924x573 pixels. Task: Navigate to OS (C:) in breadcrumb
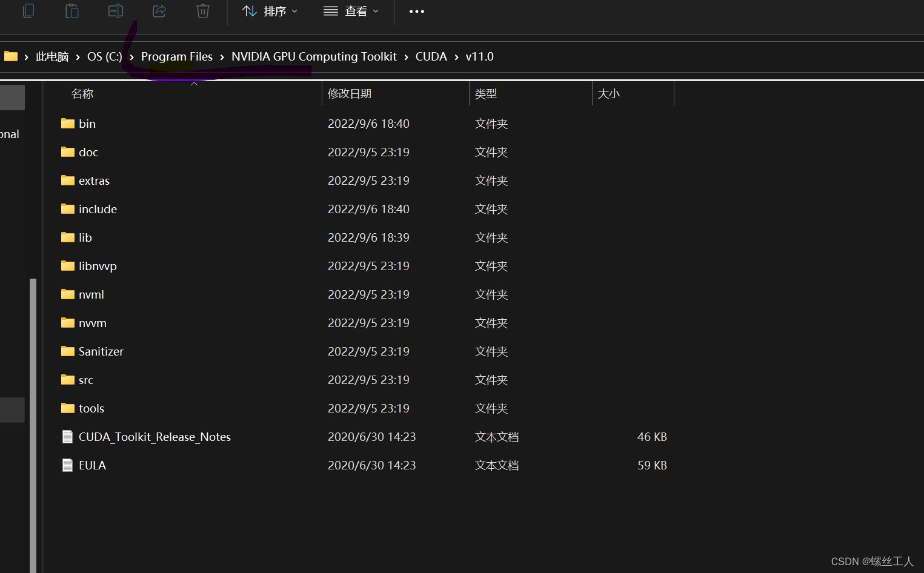[x=105, y=56]
